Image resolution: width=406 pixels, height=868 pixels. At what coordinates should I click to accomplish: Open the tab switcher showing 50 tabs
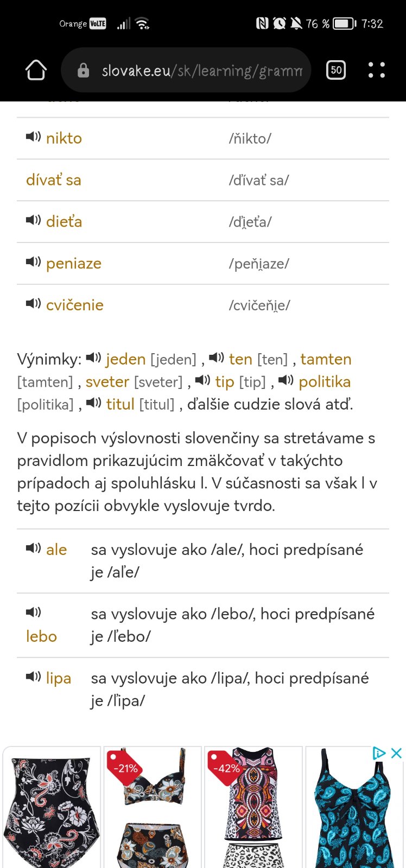336,70
